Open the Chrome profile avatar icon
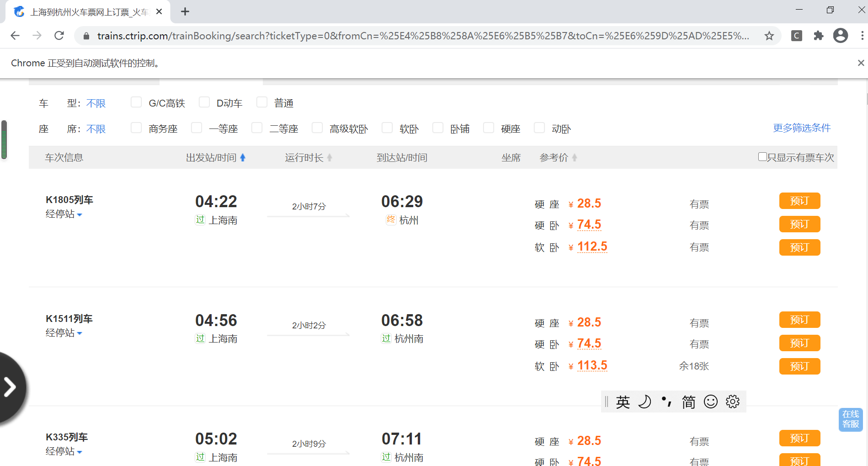The height and width of the screenshot is (466, 868). [x=840, y=36]
